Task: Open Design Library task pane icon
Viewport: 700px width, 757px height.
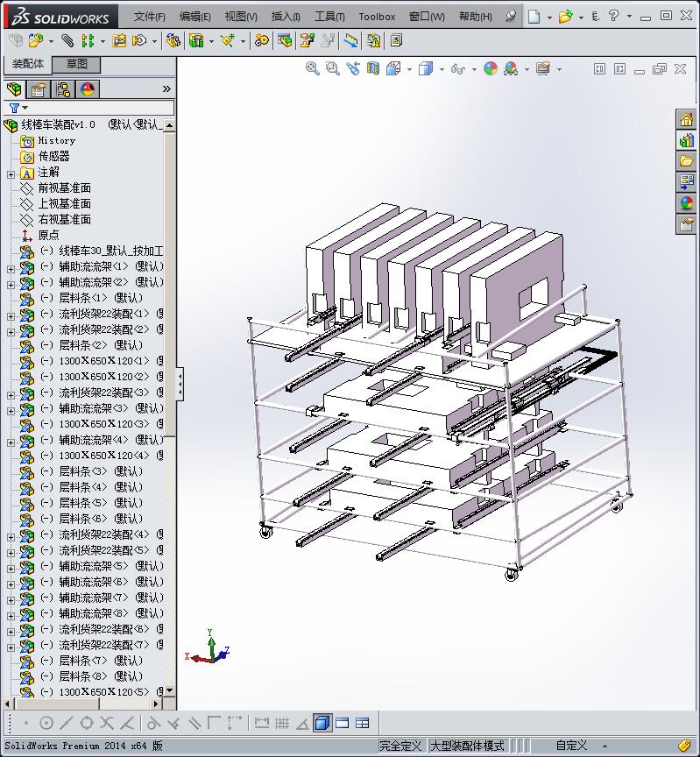Action: coord(687,140)
